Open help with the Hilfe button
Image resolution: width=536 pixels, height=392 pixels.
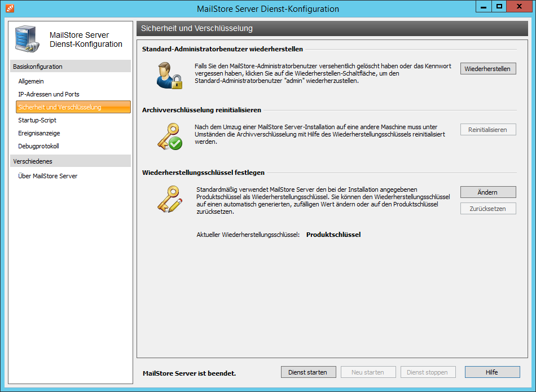click(492, 372)
